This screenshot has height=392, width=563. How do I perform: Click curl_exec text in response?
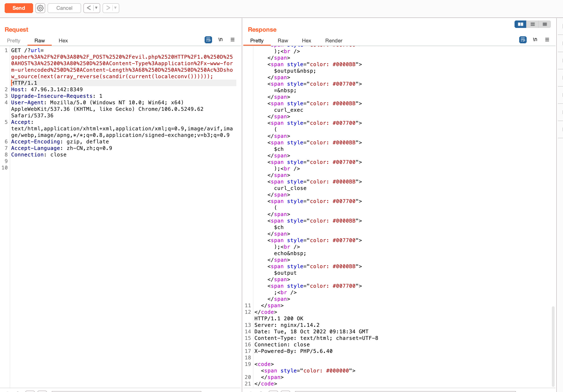click(289, 110)
